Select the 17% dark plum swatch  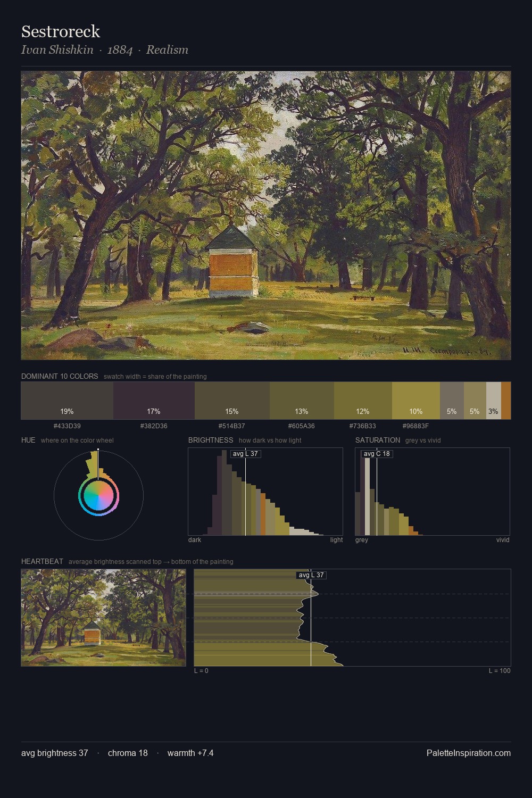click(x=154, y=401)
